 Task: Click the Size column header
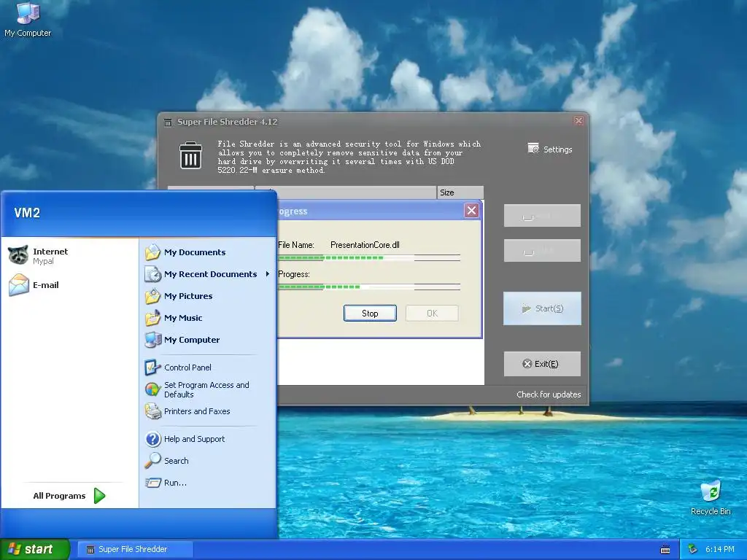point(460,192)
